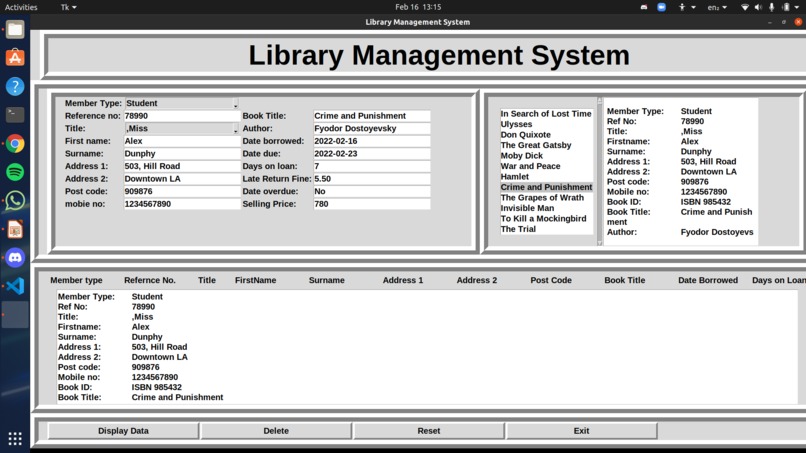Screen dimensions: 806x453
Task: Open Terminal from the dock
Action: pos(15,115)
